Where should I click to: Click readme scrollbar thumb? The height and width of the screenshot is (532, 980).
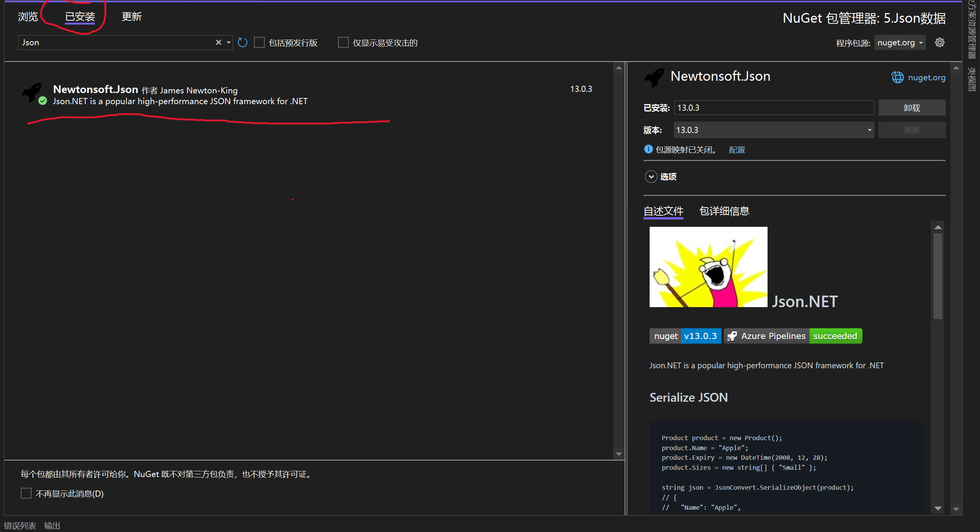(938, 276)
